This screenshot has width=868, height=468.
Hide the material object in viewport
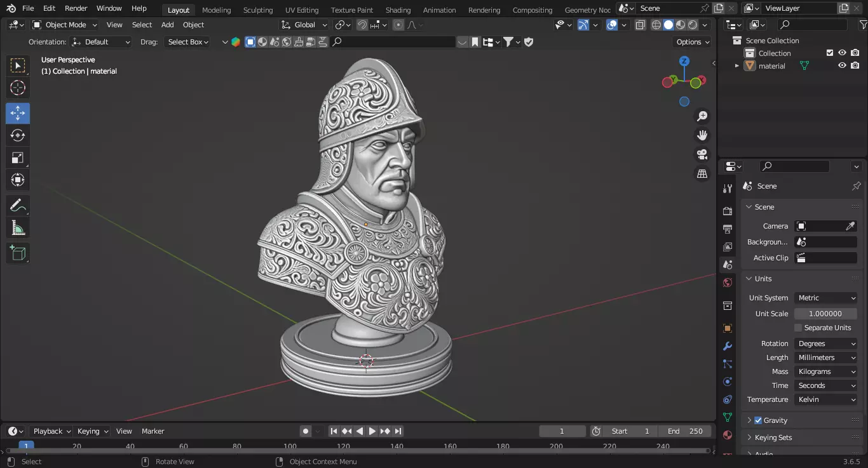coord(842,65)
